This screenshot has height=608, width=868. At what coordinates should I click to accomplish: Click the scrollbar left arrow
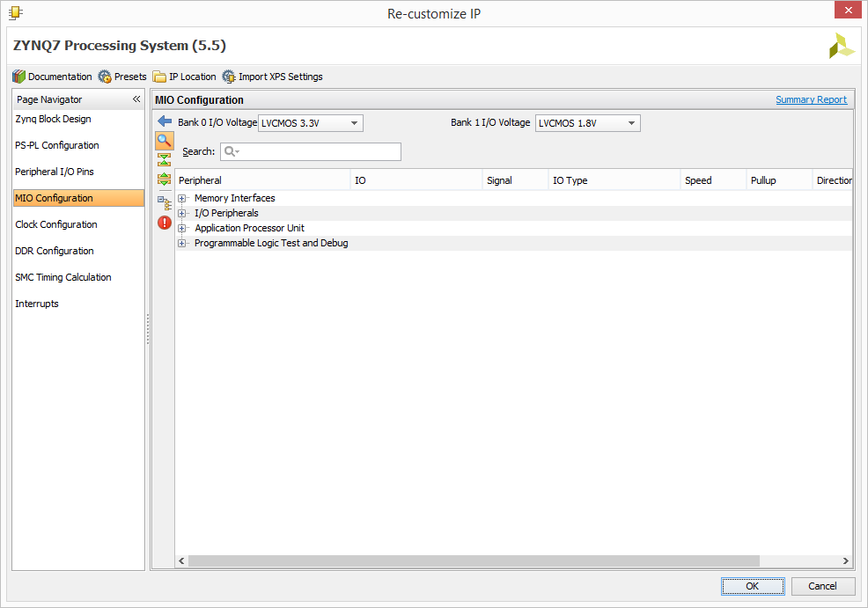pyautogui.click(x=181, y=561)
